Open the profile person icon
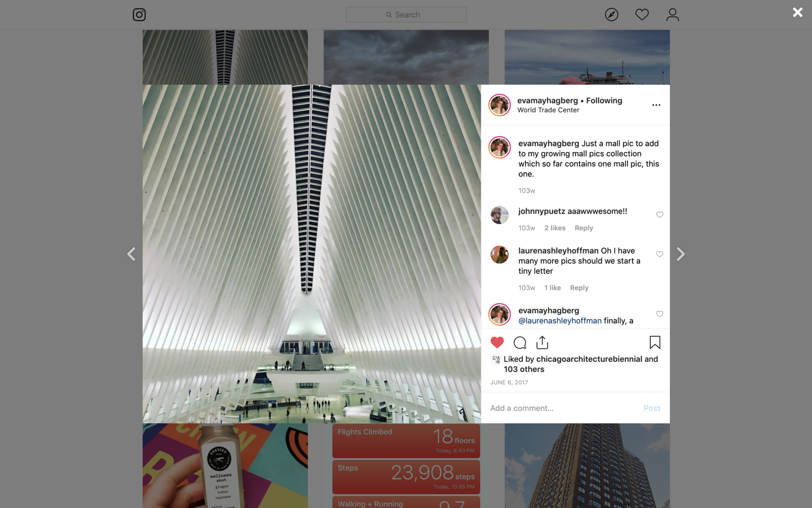 [x=672, y=15]
